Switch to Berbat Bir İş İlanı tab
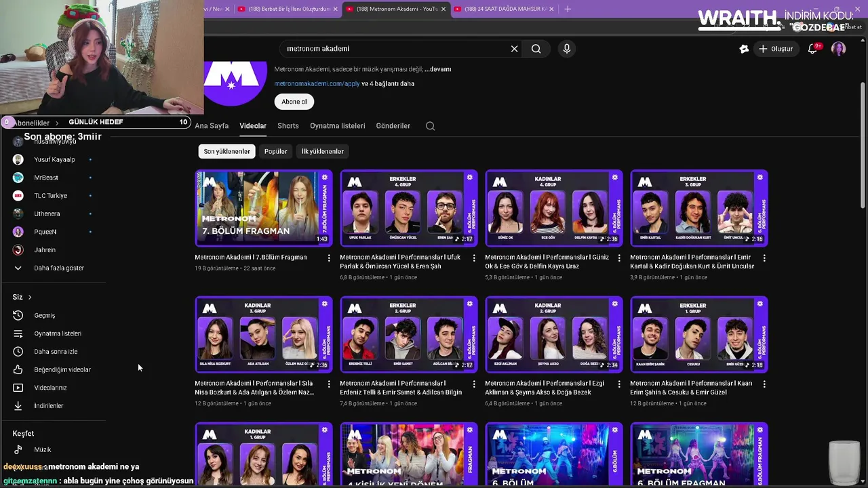The image size is (868, 488). [x=287, y=9]
